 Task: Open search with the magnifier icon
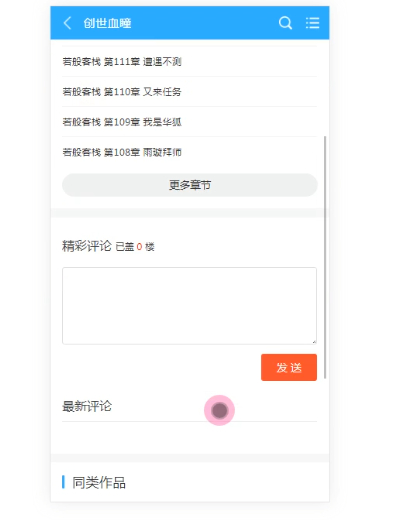tap(285, 23)
